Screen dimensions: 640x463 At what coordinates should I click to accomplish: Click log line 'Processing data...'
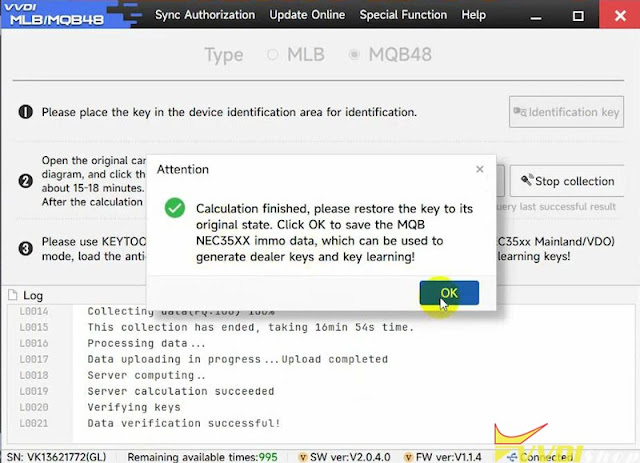point(146,343)
